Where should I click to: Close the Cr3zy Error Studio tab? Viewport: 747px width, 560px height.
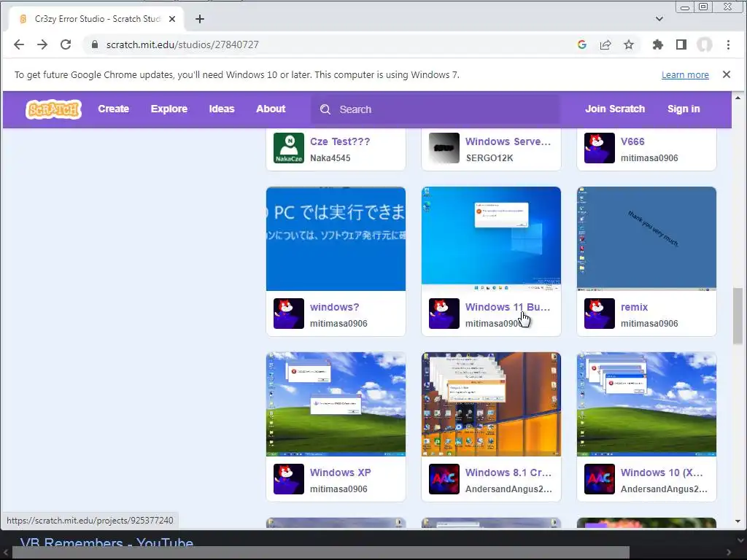click(x=172, y=19)
